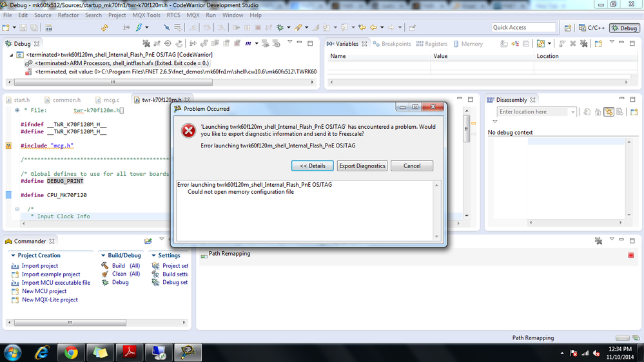Open the Enter location here combo dropdown
The height and width of the screenshot is (362, 644).
[572, 111]
